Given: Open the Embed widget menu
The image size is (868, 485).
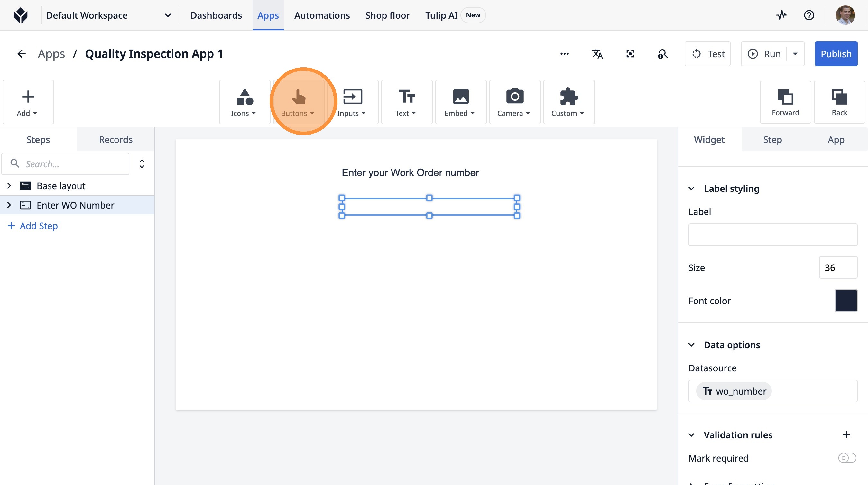Looking at the screenshot, I should [x=460, y=102].
